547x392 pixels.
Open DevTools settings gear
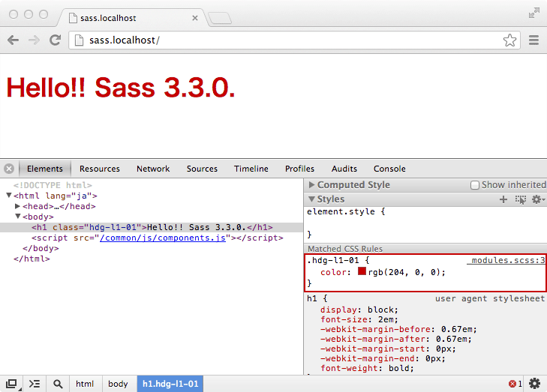[534, 384]
